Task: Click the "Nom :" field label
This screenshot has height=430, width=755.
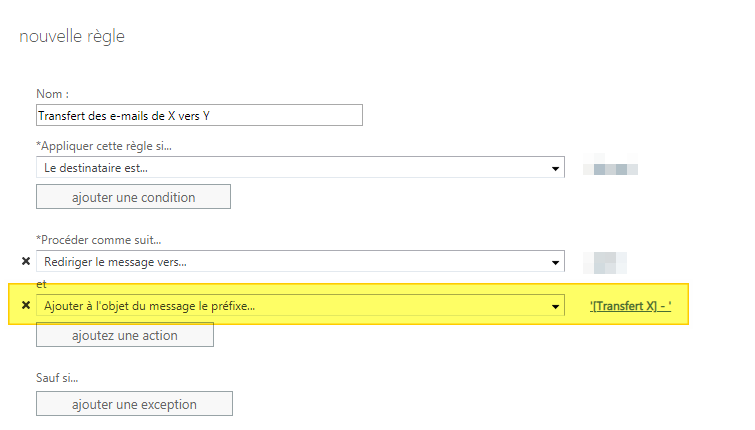Action: coord(53,94)
